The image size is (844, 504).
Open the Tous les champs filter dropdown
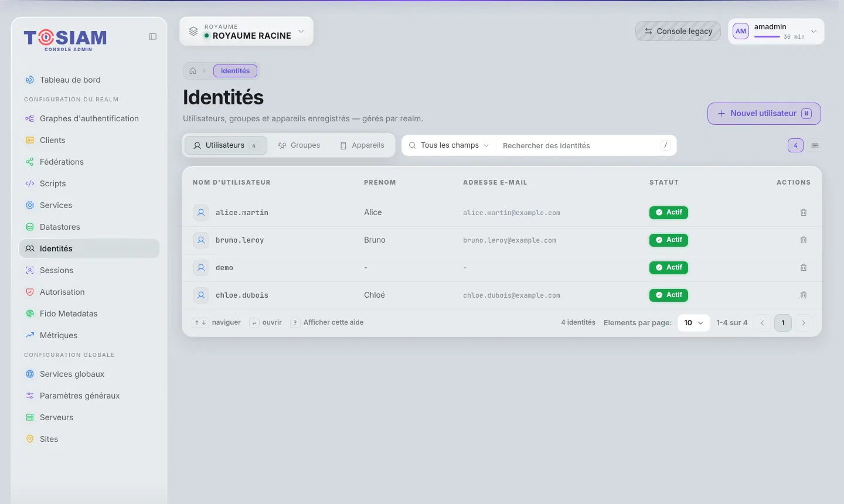pos(449,145)
